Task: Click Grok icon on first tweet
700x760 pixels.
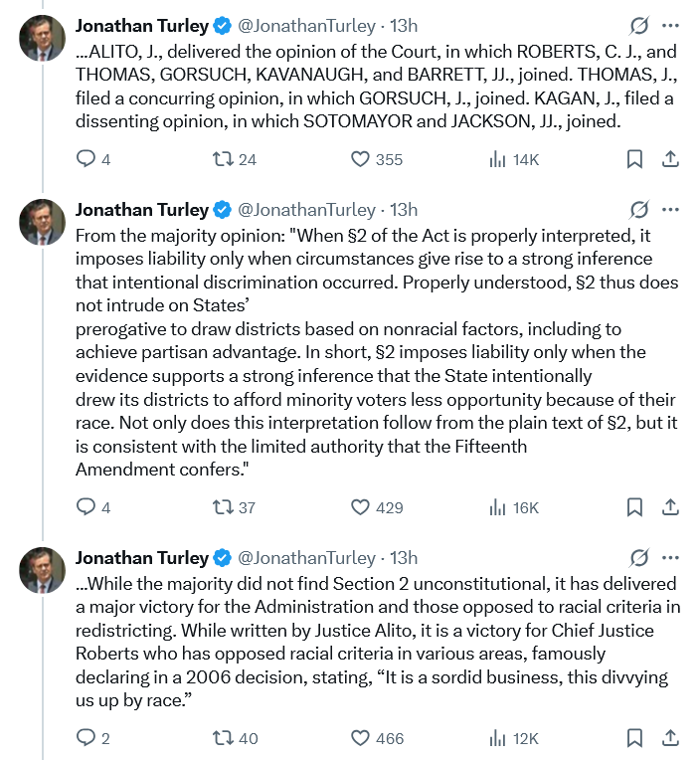Action: [x=639, y=23]
